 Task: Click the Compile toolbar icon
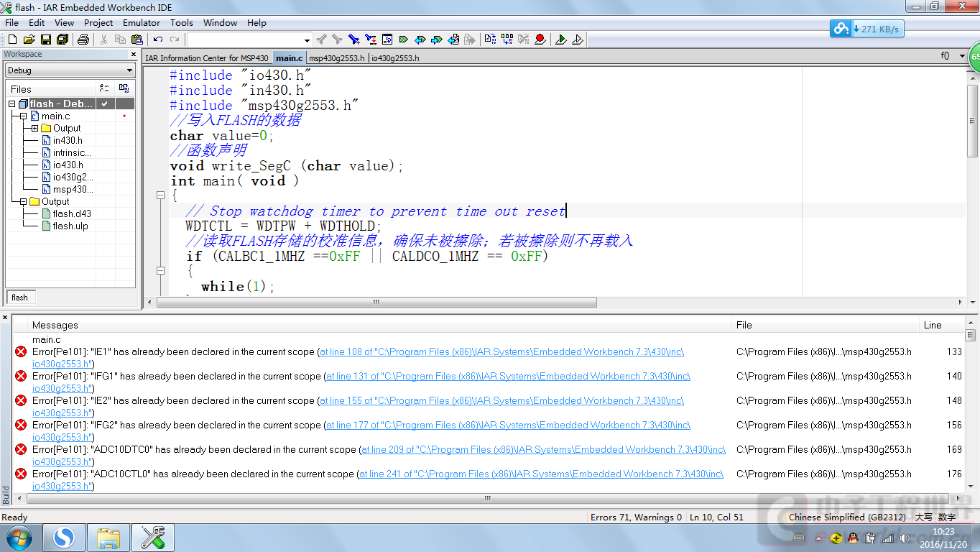pos(491,40)
